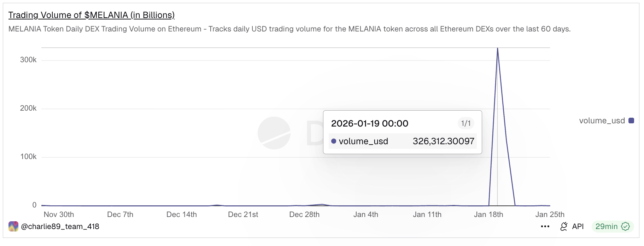Open the three-dots more options menu
644x246 pixels.
tap(545, 227)
